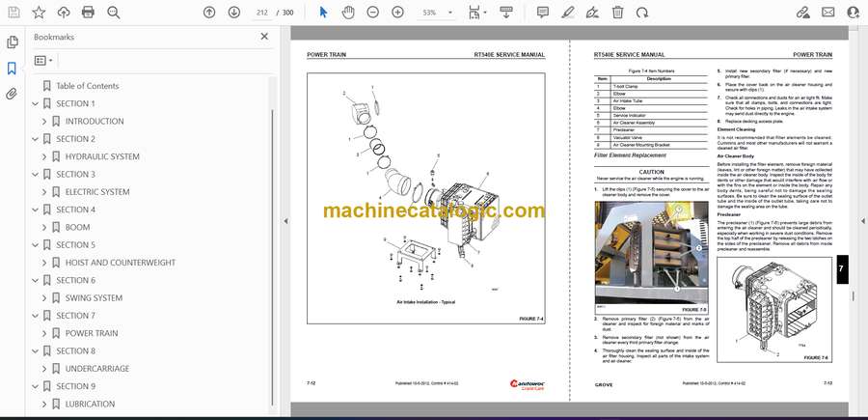Select SECTION 5 bookmark
This screenshot has width=868, height=420.
click(x=76, y=245)
